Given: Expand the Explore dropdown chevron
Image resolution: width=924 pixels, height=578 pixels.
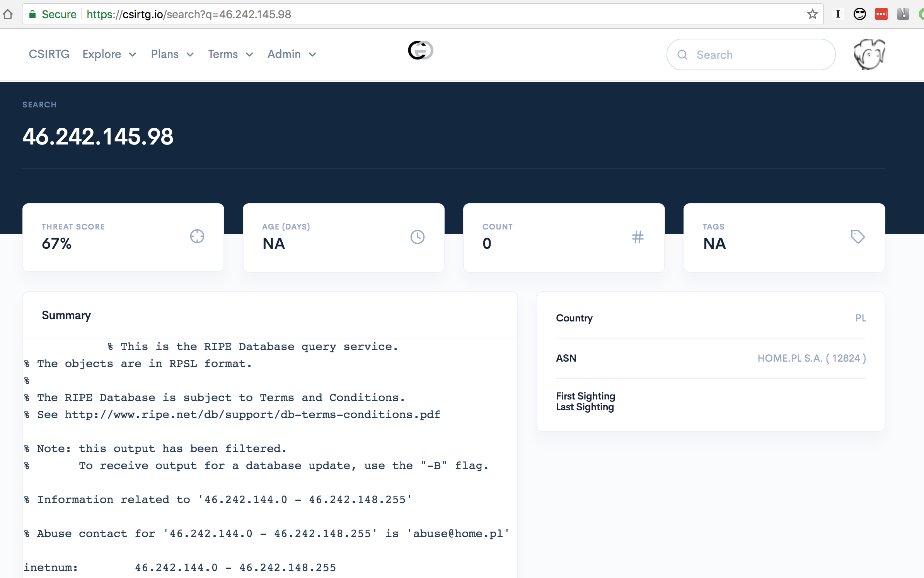Looking at the screenshot, I should point(133,55).
